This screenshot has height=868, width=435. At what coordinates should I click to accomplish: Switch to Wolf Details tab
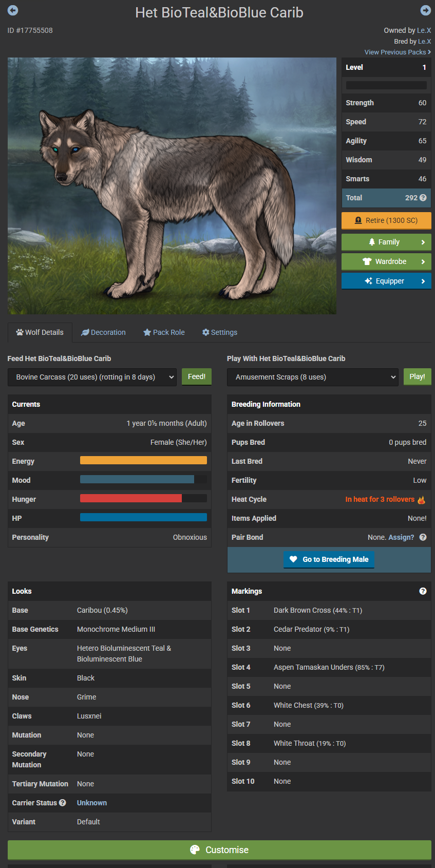pos(40,332)
